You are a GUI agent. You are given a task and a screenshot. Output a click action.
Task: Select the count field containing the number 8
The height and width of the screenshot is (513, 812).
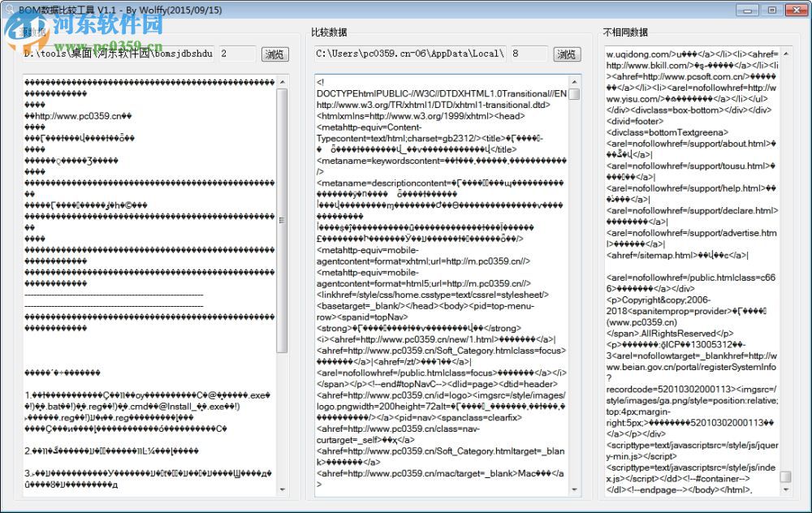536,54
